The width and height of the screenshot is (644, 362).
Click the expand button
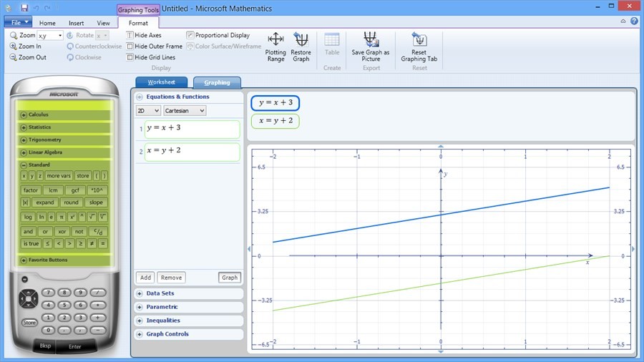[45, 202]
